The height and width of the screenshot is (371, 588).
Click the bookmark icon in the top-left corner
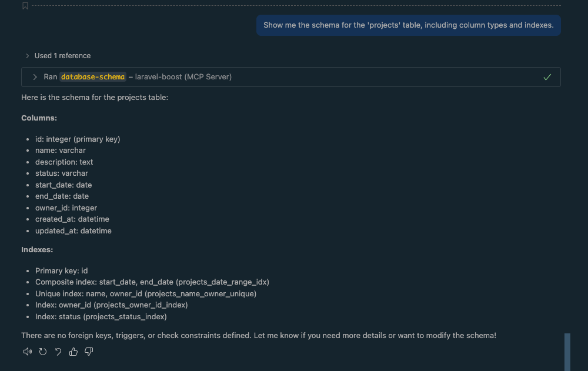[25, 5]
